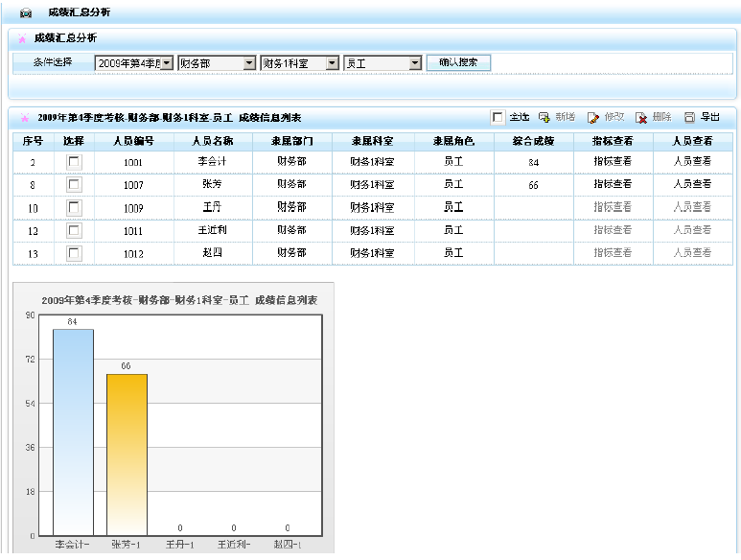
Task: Open 指标查看 link for 张芳
Action: coord(613,184)
